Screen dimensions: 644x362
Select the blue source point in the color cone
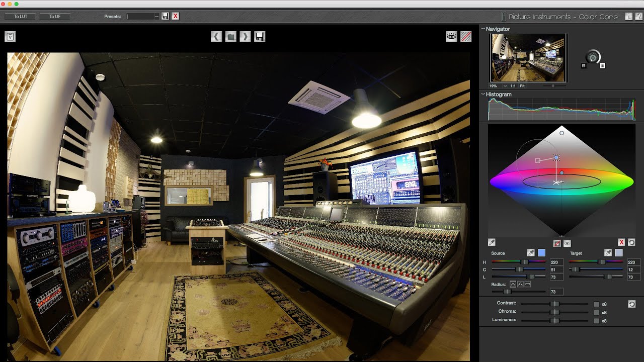coord(556,158)
